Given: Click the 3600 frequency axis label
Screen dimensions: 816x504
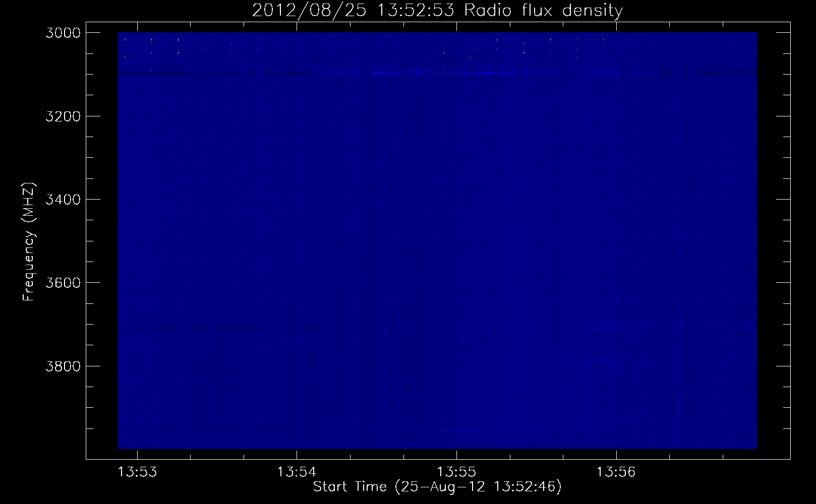Looking at the screenshot, I should (x=63, y=283).
